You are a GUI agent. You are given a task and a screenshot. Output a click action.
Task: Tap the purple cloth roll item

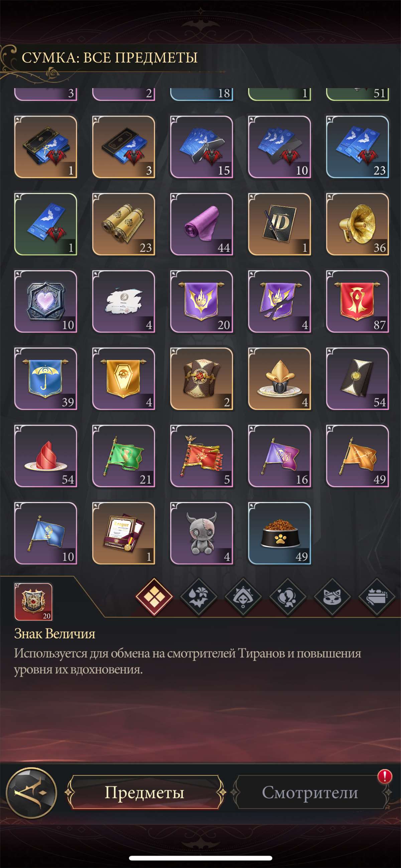click(202, 224)
